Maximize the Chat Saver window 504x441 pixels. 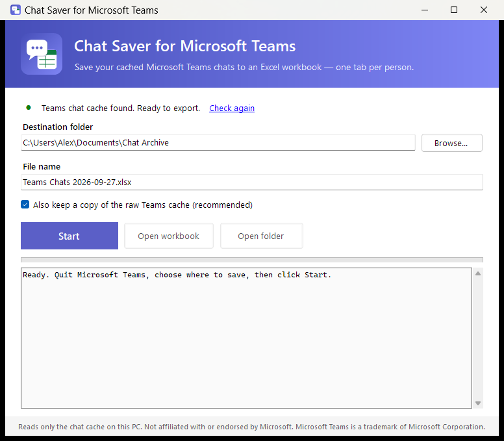(x=454, y=10)
